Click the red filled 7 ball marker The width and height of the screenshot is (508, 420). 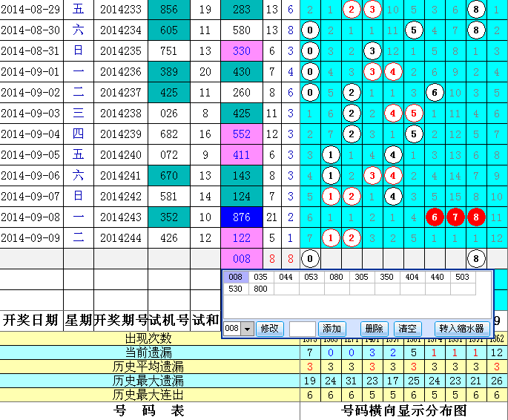(456, 217)
